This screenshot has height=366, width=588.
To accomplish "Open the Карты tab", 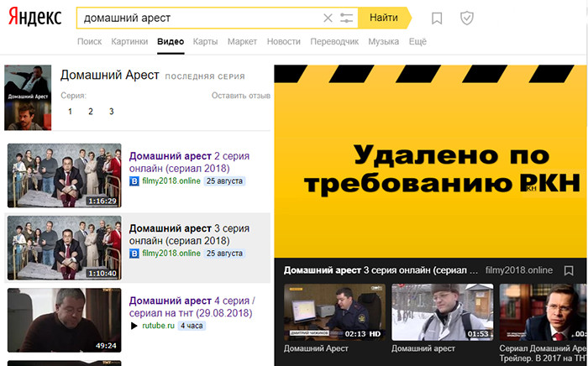I will pos(205,41).
